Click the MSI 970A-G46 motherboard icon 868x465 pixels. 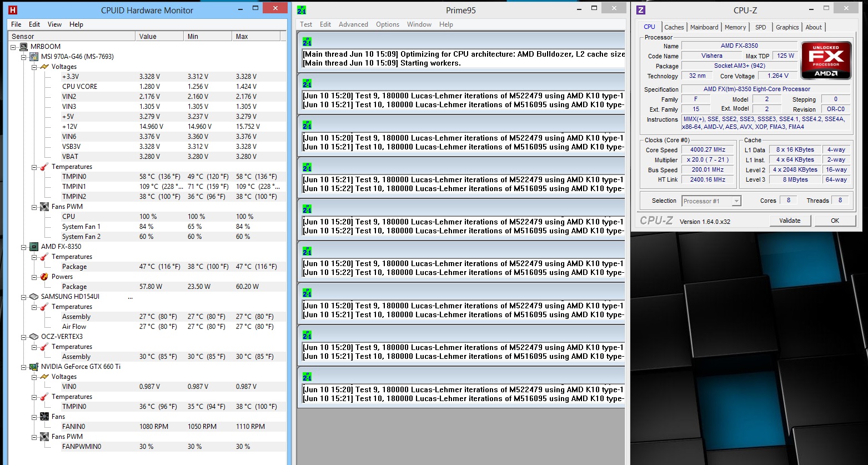[34, 57]
